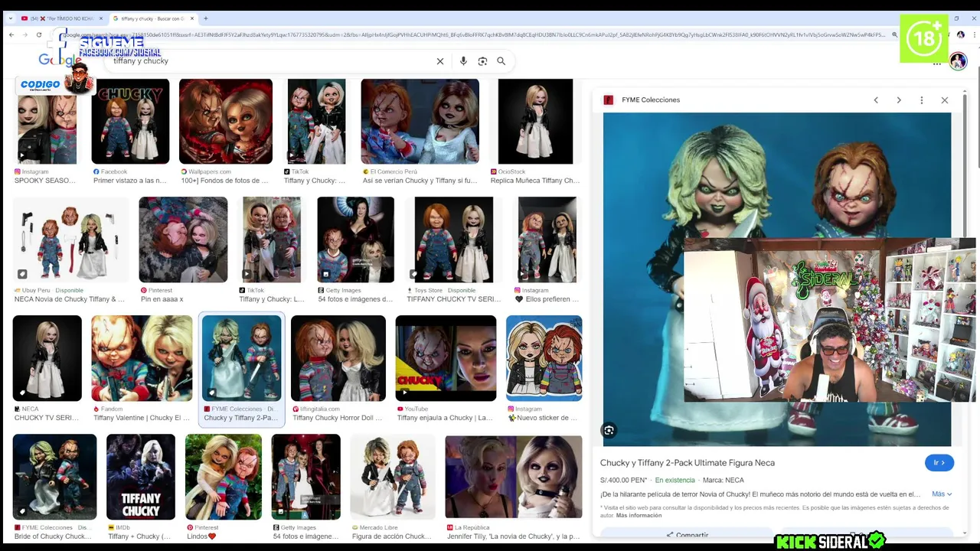
Task: Open the Getty Images 54 fotos e imágenes d... result
Action: coord(355,240)
